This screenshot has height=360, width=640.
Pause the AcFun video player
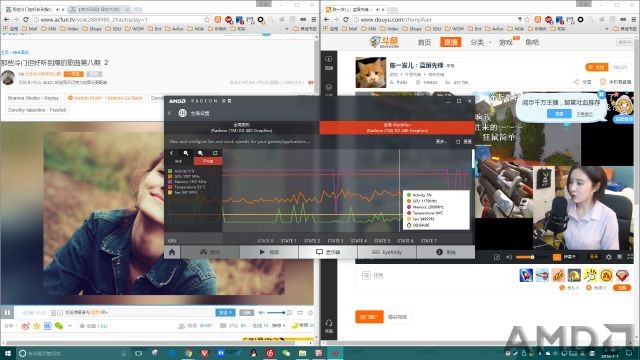click(x=7, y=313)
